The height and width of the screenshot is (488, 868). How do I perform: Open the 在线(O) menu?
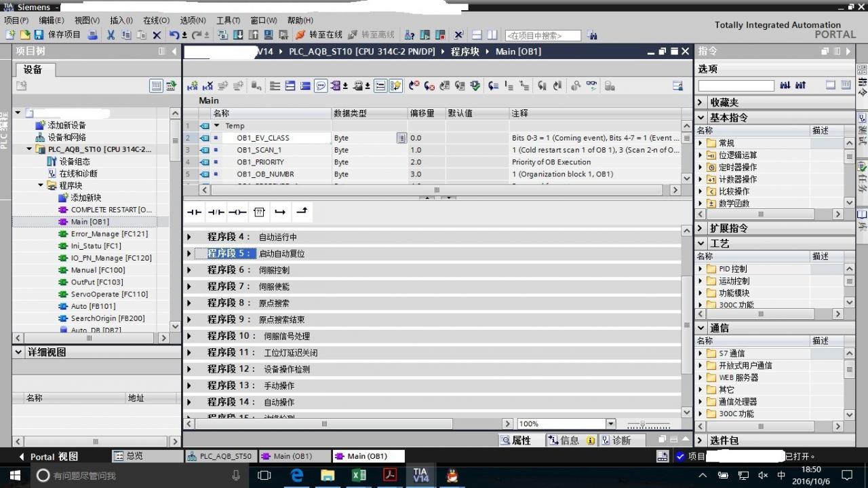(x=156, y=20)
